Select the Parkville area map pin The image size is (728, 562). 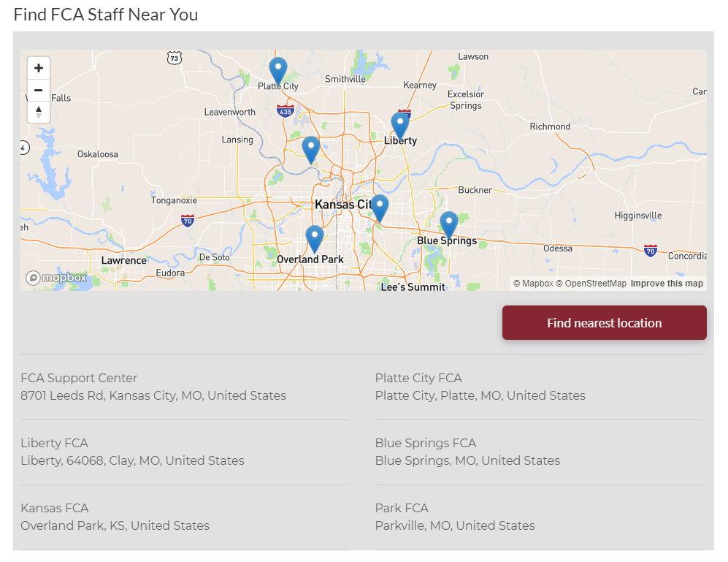[310, 146]
